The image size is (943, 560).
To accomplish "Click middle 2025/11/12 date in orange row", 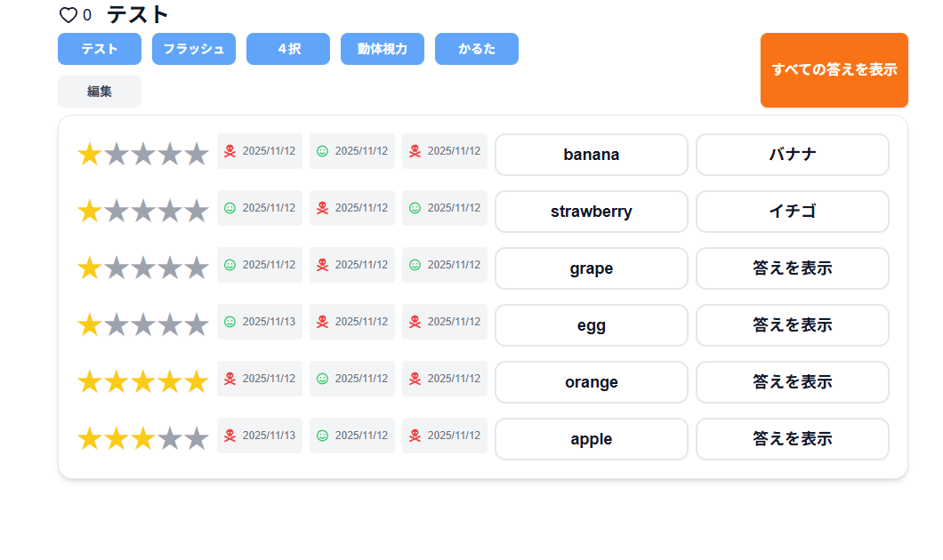I will (x=361, y=379).
